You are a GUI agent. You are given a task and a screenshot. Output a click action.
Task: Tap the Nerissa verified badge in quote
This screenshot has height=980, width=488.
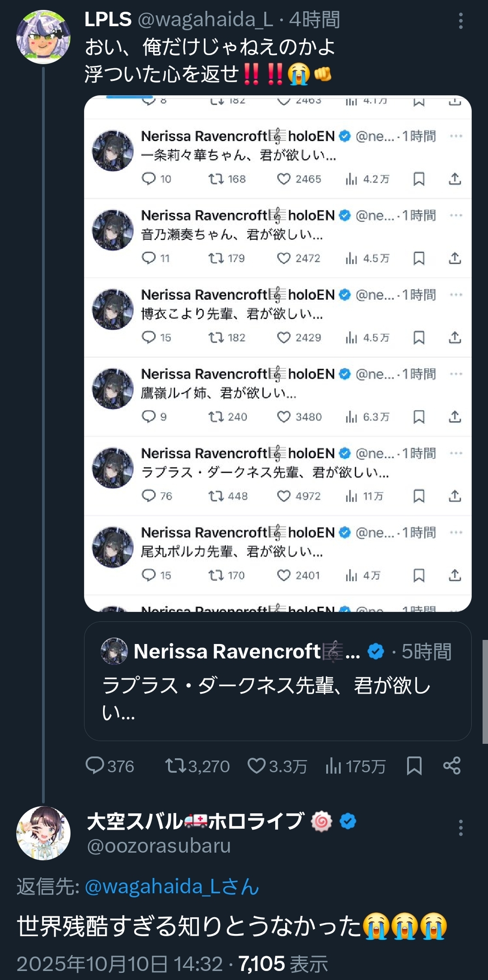(376, 651)
